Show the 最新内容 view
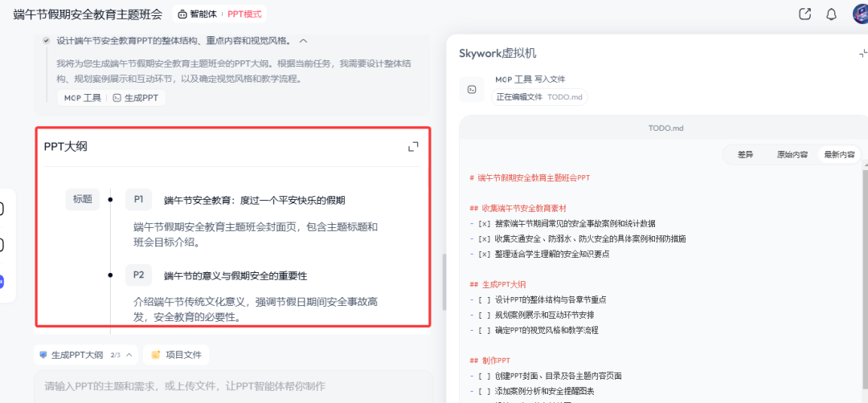Screen dimensions: 868x403 click(839, 155)
